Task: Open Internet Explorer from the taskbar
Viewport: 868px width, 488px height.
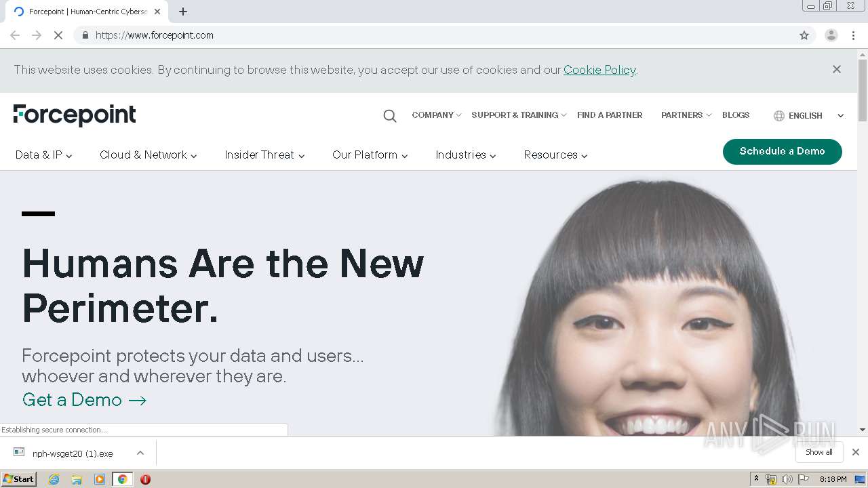Action: [54, 479]
